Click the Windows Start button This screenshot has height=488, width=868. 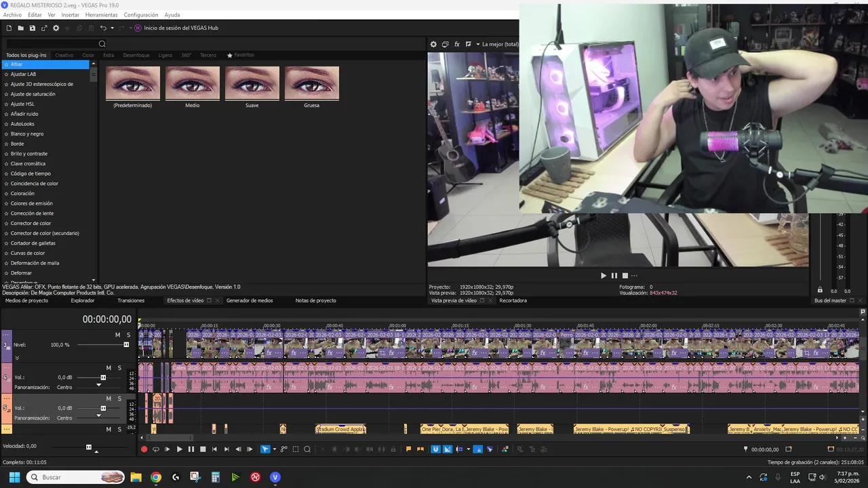[x=14, y=477]
